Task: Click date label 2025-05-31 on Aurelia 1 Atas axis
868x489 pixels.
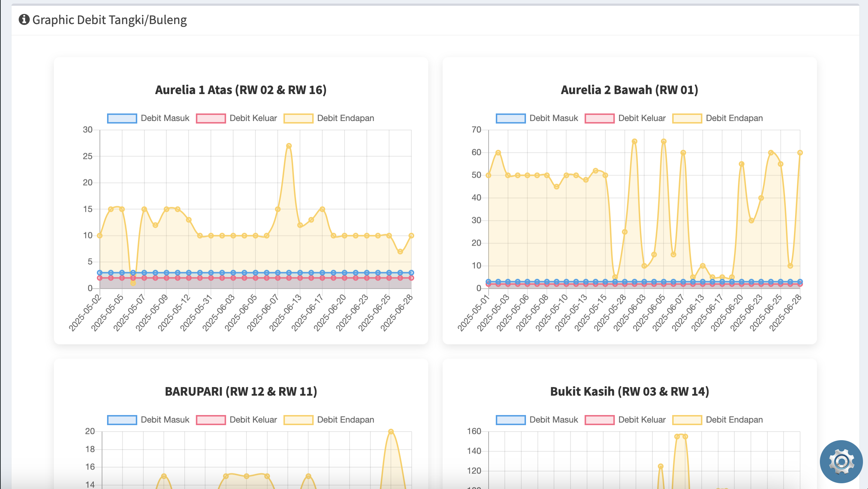Action: tap(196, 313)
